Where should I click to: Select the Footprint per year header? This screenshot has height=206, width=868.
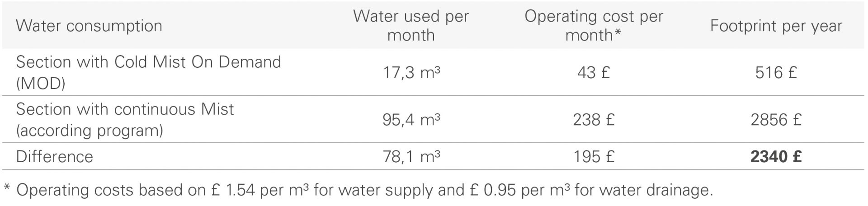[x=776, y=26]
